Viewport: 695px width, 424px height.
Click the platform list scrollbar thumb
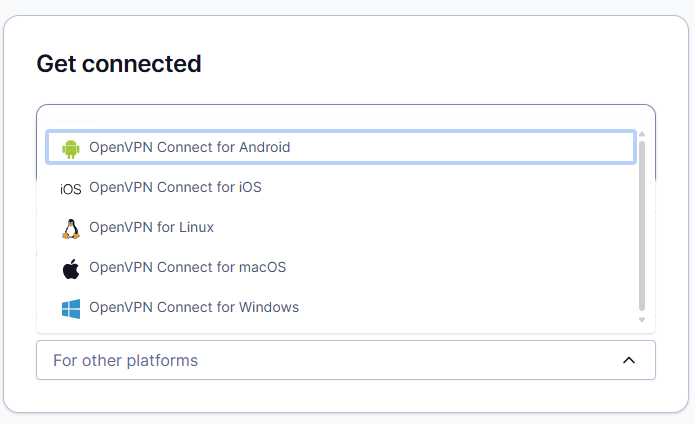(642, 225)
